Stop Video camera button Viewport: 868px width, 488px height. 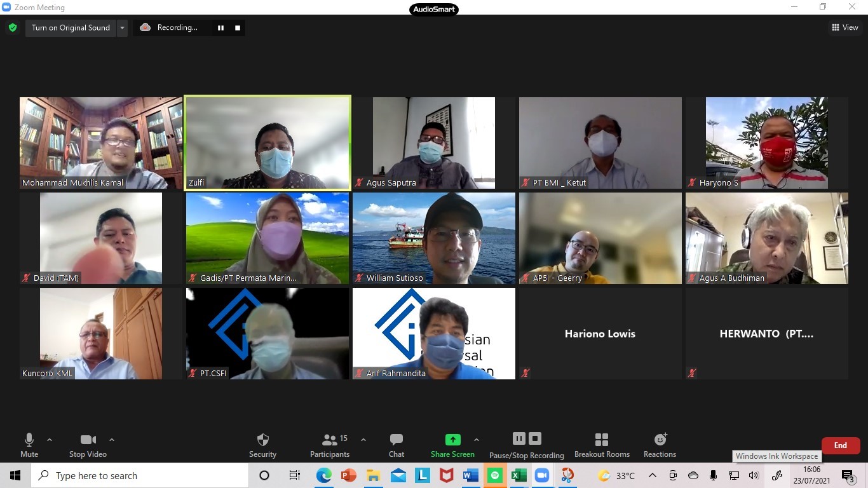coord(88,445)
